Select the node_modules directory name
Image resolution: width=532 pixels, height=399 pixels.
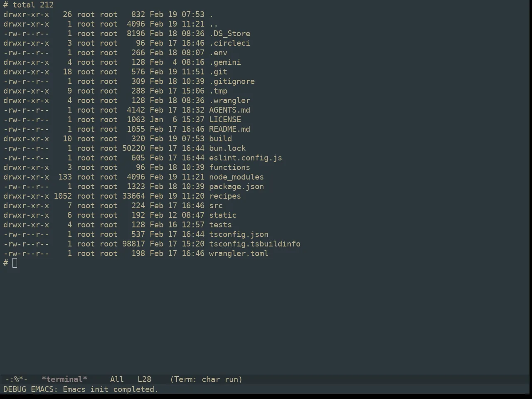[236, 177]
